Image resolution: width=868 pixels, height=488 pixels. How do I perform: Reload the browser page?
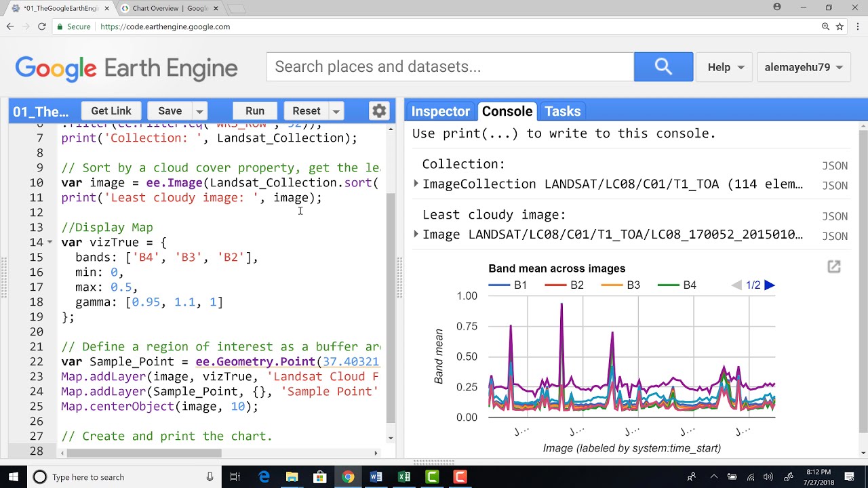[41, 26]
